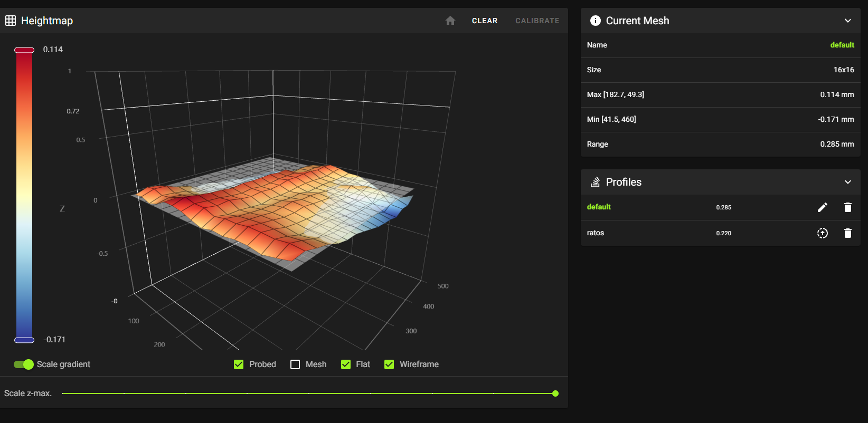Image resolution: width=868 pixels, height=423 pixels.
Task: Click the Scale z-max slider handle
Action: pos(555,393)
